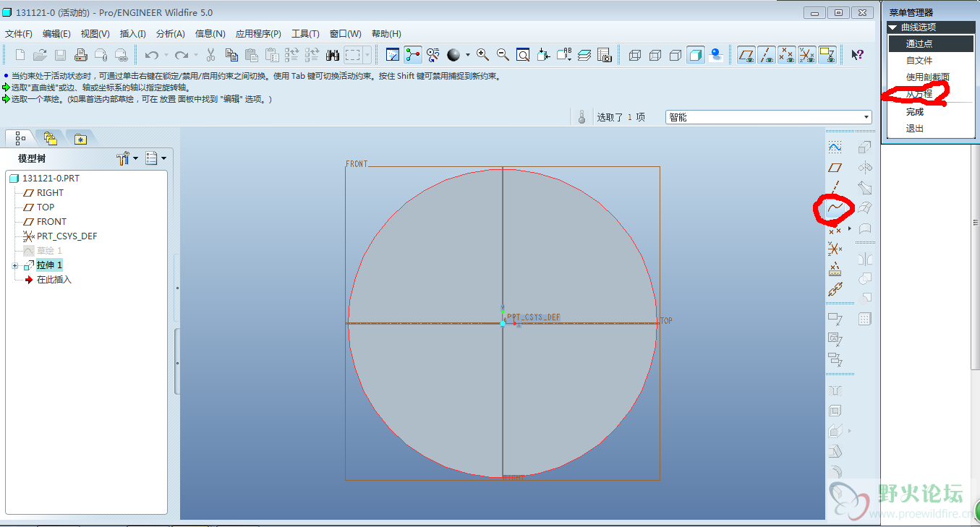Toggle no hidden display mode

(x=676, y=55)
